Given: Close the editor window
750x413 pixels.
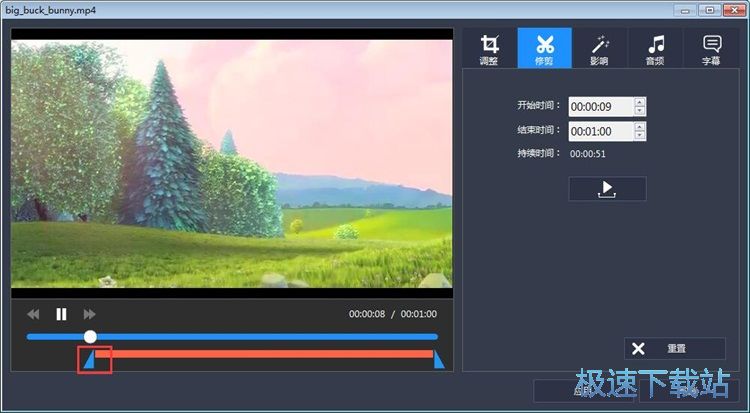Looking at the screenshot, I should (735, 10).
